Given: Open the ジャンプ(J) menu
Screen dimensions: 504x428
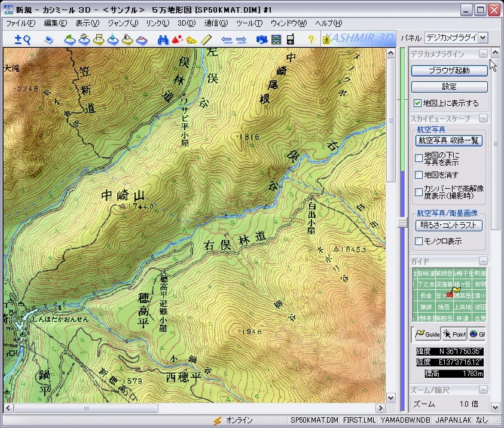Looking at the screenshot, I should [123, 23].
